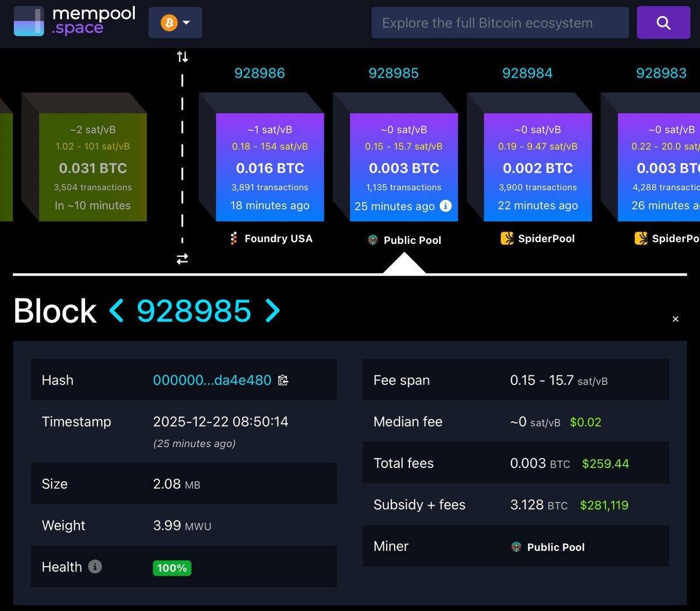
Task: Open block hash 000000...da4e480 link
Action: click(x=212, y=380)
